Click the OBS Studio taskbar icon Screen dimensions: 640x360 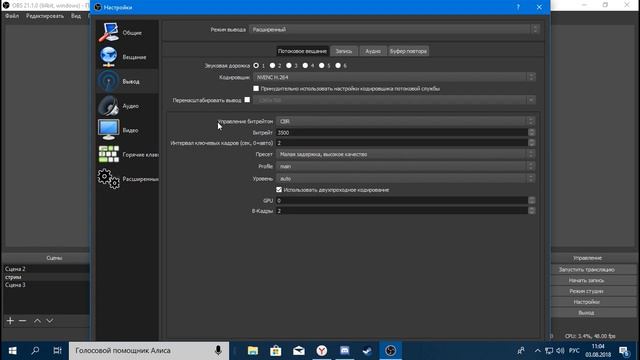[x=391, y=351]
